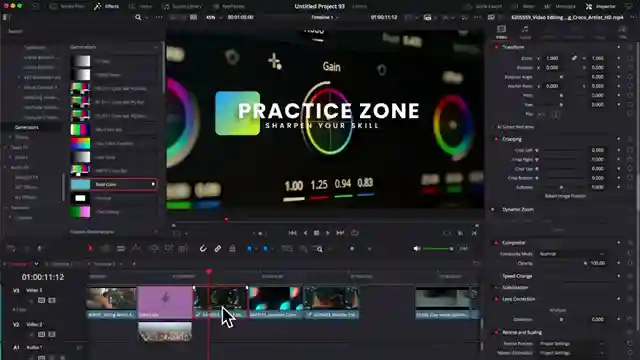Click the flip horizontal icon
The image size is (640, 360).
tap(542, 114)
